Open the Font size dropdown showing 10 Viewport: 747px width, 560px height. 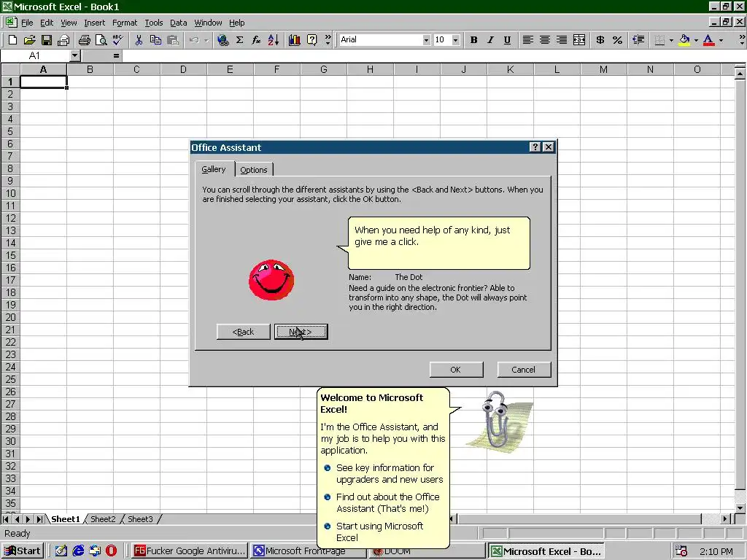pyautogui.click(x=455, y=40)
